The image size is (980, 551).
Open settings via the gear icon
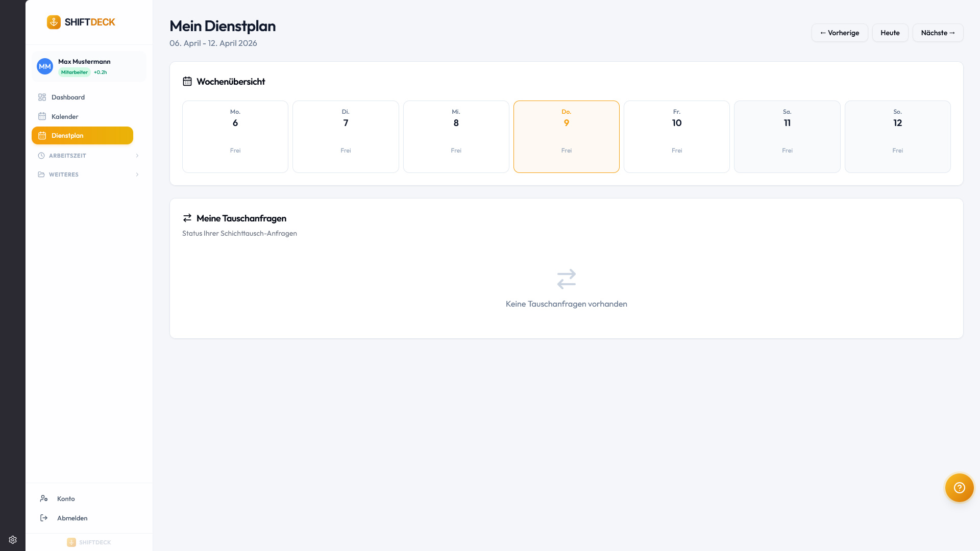coord(13,540)
